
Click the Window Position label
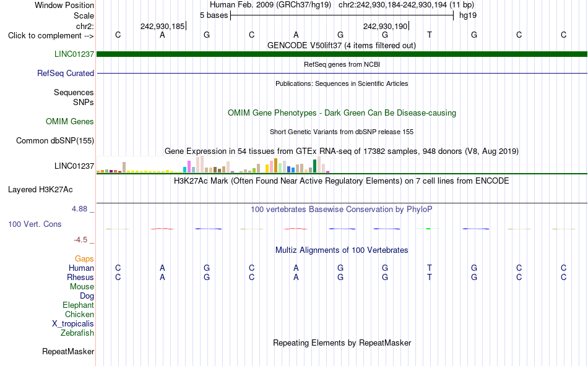point(64,5)
